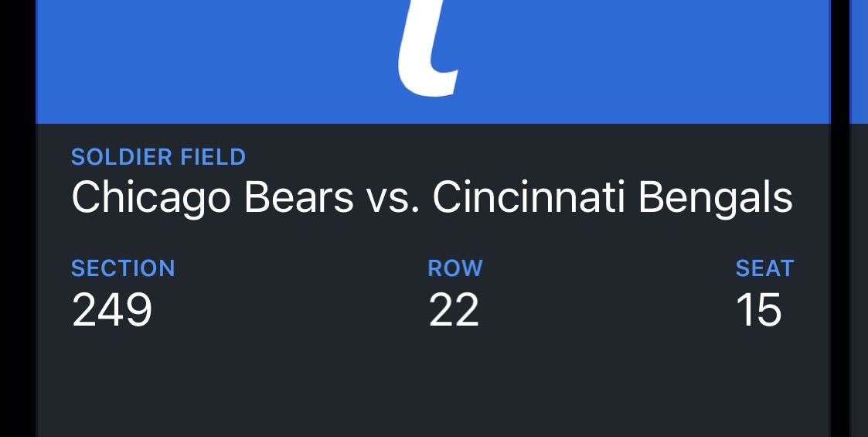The image size is (868, 437).
Task: Click "Cincinnati Bengals" in the event title
Action: click(612, 198)
